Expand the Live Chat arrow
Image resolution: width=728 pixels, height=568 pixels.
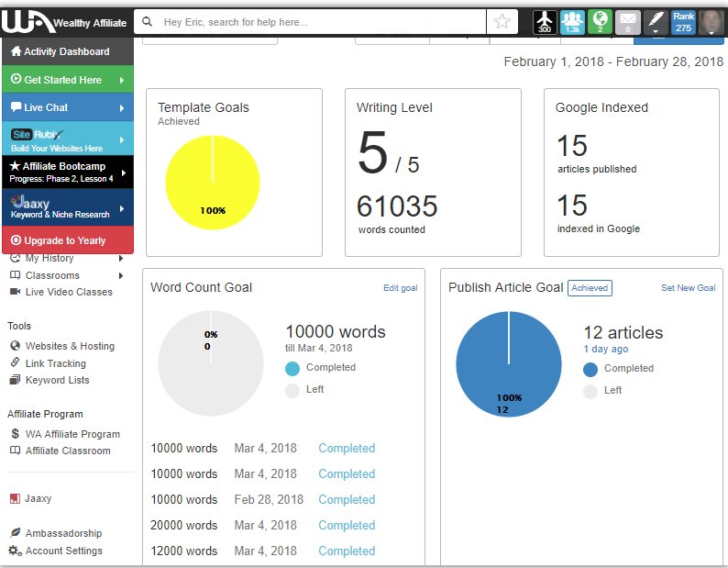pos(122,108)
